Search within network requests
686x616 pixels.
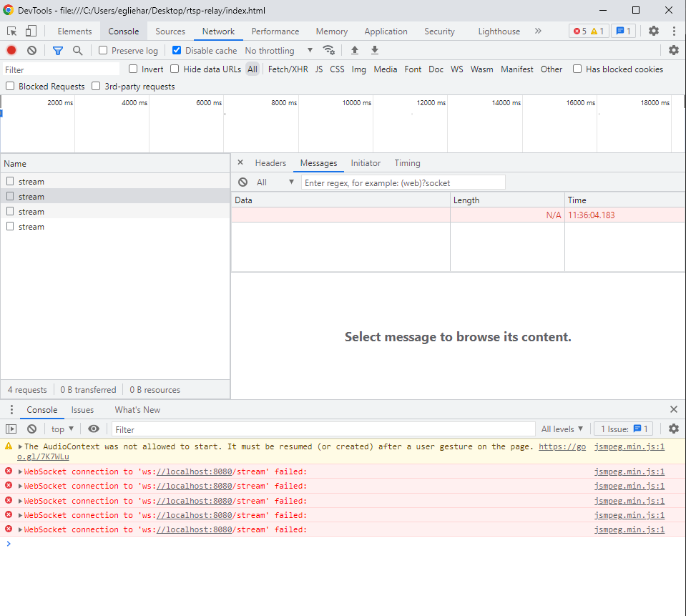click(77, 50)
